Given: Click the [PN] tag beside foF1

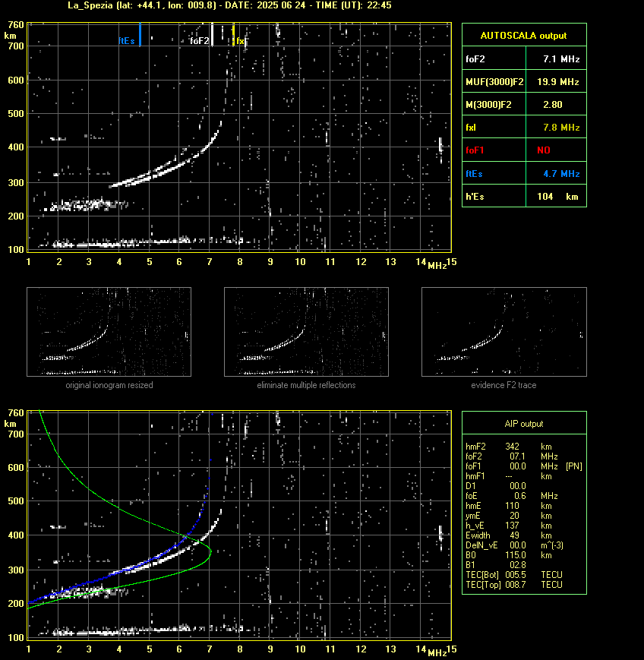Looking at the screenshot, I should coord(574,466).
